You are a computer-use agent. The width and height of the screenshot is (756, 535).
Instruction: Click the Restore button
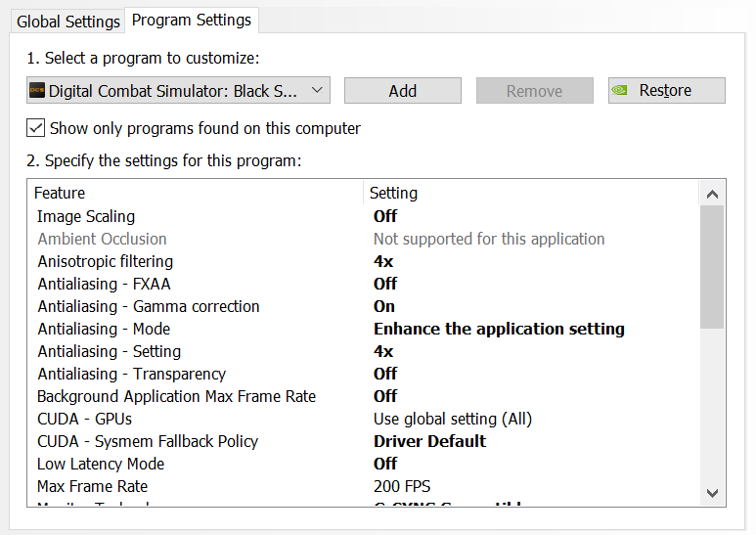click(667, 91)
